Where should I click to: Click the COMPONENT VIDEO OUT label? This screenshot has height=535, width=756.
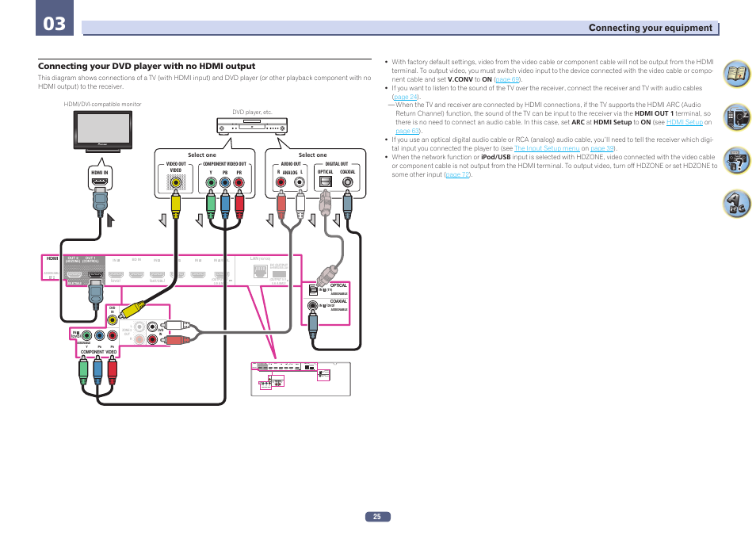point(225,164)
